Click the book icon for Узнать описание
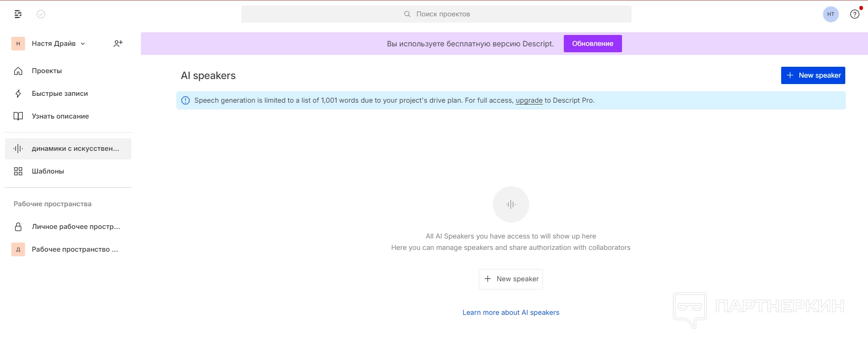Image resolution: width=868 pixels, height=353 pixels. click(18, 116)
